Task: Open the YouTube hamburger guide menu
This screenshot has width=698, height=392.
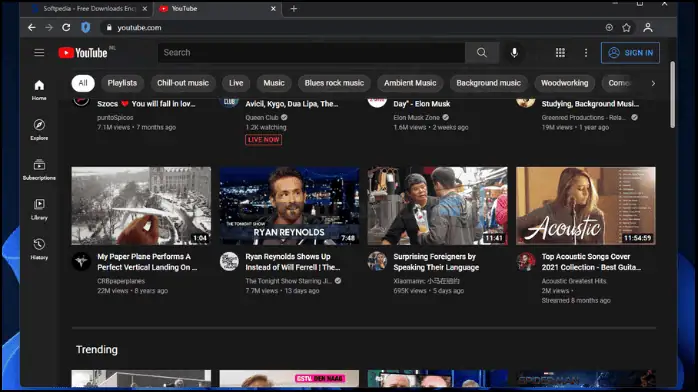Action: 39,53
